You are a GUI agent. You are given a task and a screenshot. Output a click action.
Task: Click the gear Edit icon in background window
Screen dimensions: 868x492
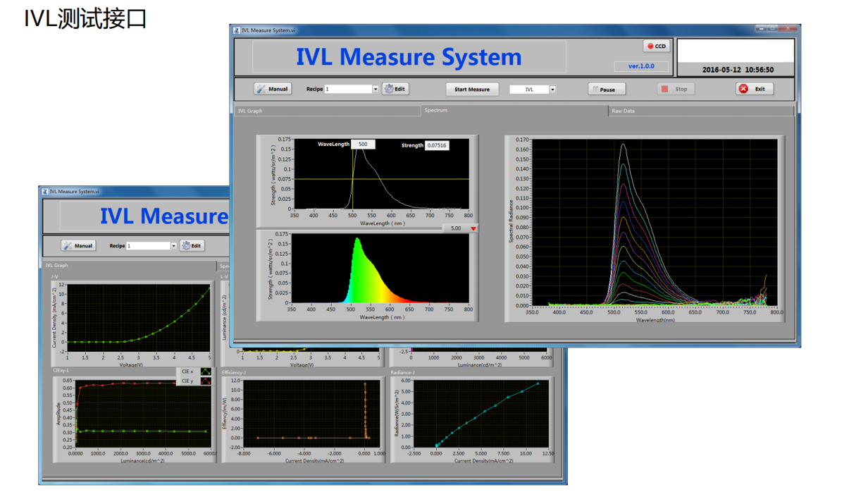pos(187,246)
